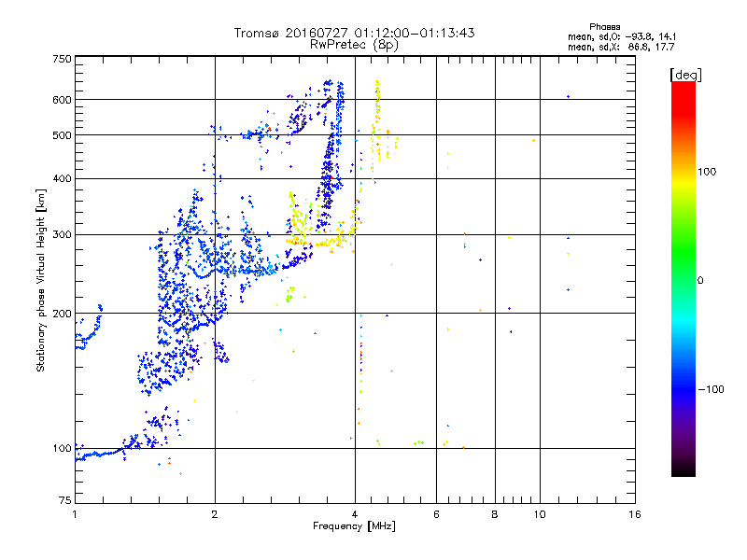Click the x-axis tick label '6'
747x560 pixels.
[x=436, y=514]
